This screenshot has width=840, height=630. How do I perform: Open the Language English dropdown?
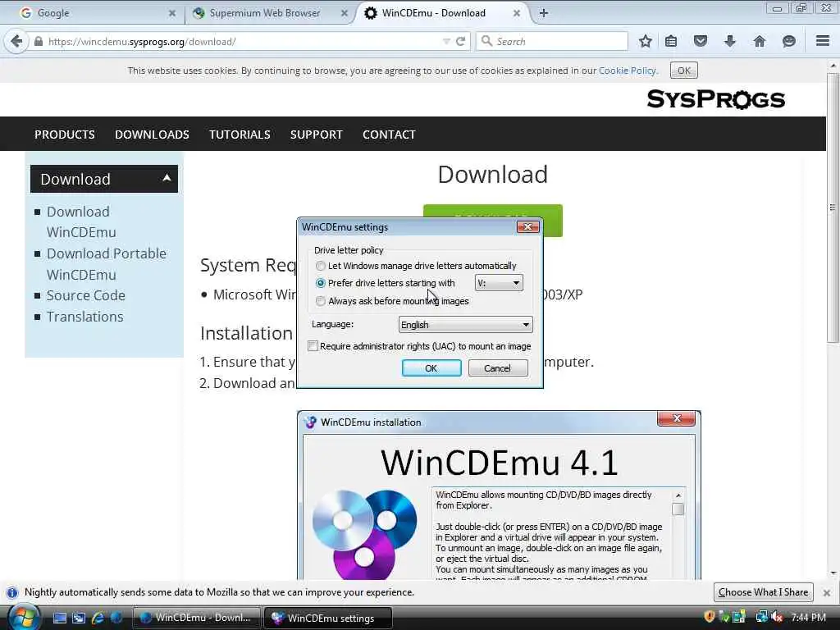pos(466,325)
